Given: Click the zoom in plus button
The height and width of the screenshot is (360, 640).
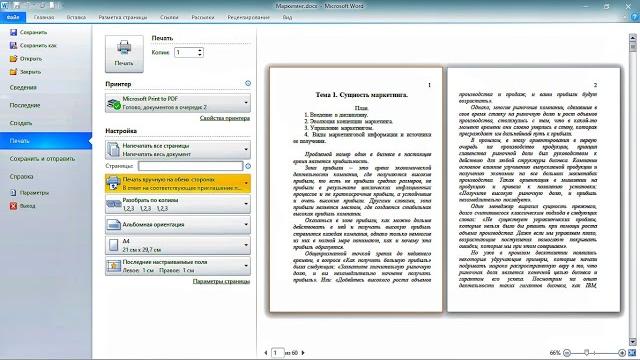Looking at the screenshot, I should click(x=622, y=353).
